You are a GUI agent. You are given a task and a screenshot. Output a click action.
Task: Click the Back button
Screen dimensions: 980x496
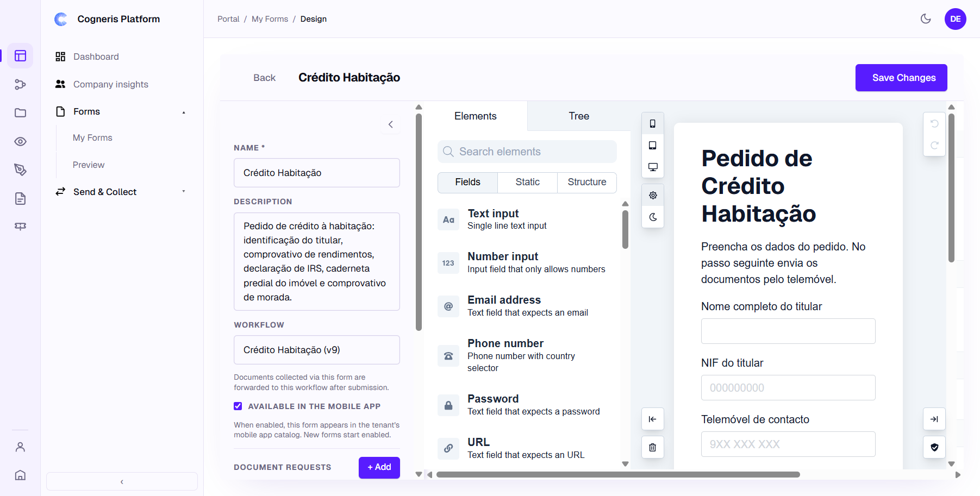[x=265, y=78]
